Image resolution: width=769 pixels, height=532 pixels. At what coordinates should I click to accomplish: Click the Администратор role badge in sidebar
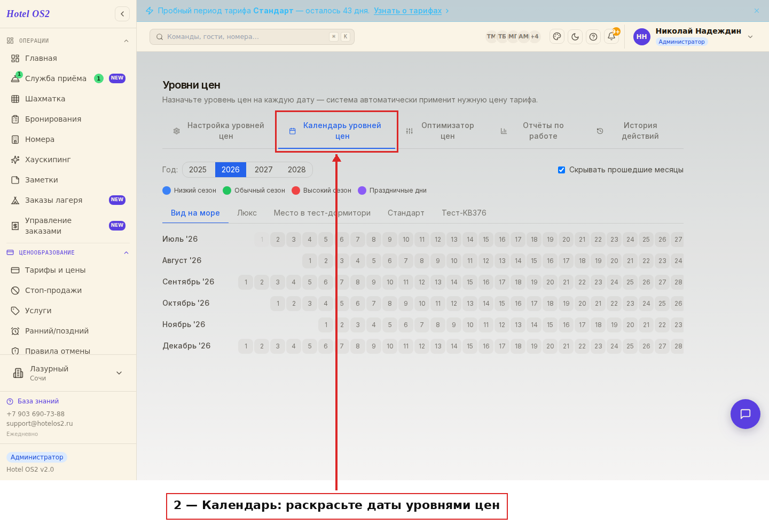pos(37,457)
